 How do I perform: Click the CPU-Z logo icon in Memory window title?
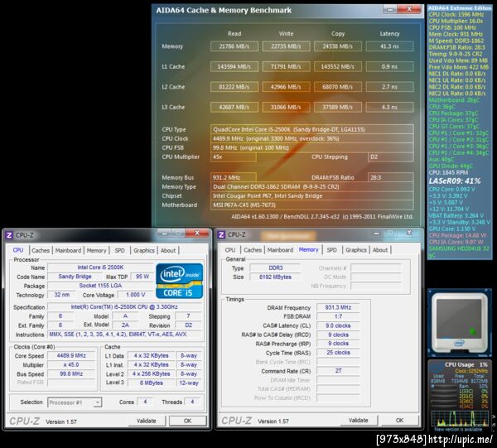[221, 235]
